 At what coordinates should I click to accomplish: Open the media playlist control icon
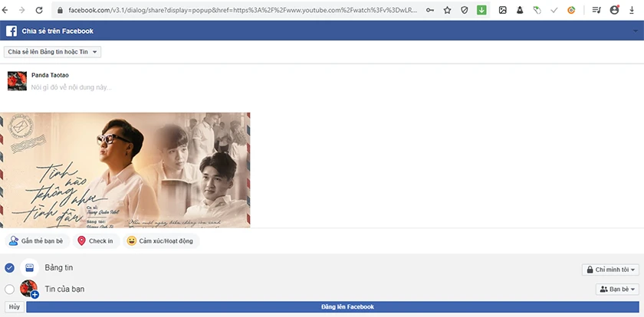tap(596, 10)
